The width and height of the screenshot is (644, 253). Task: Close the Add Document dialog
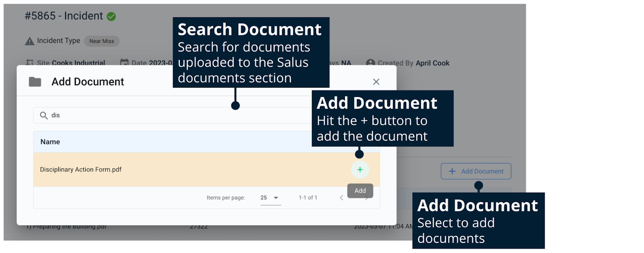(376, 82)
